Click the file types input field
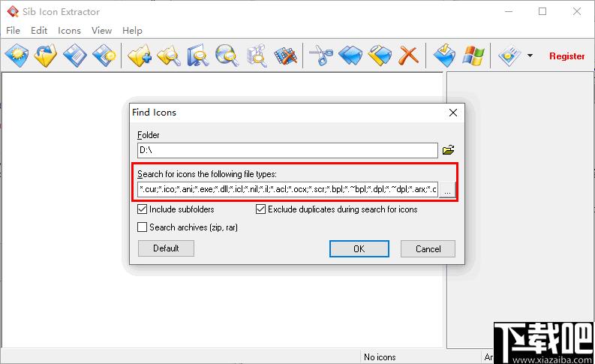Screen dimensions: 595x364 [287, 189]
